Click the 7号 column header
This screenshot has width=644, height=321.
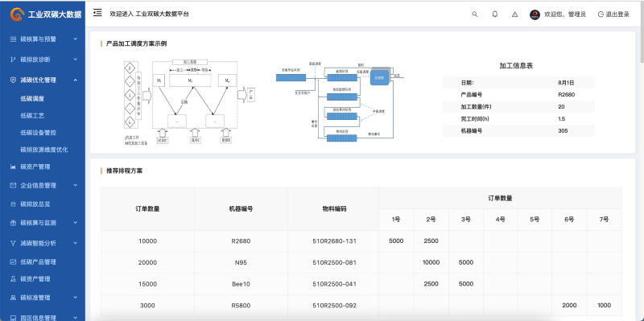click(605, 220)
